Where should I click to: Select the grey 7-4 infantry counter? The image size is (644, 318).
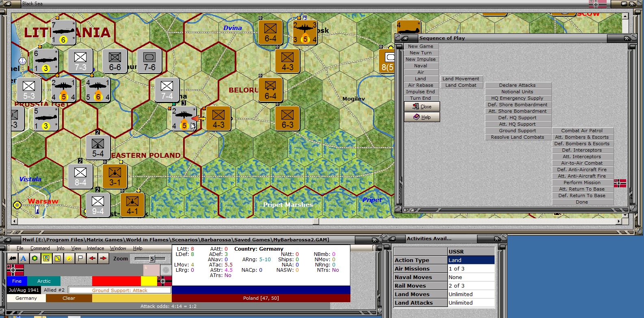tap(167, 90)
